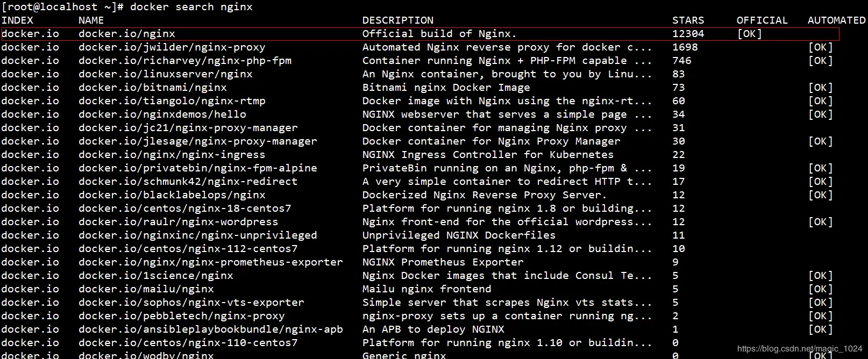868x359 pixels.
Task: Click the 1698 stars value
Action: pos(685,47)
